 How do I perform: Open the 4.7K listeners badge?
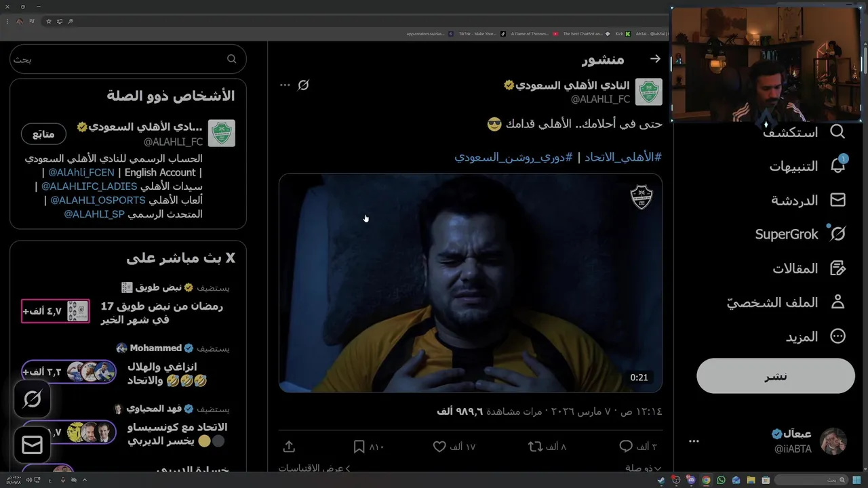click(56, 311)
